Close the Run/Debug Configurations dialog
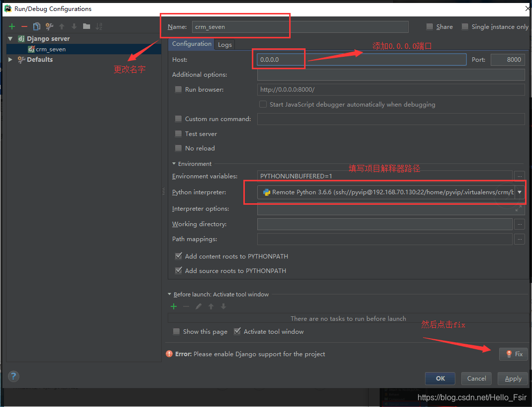Screen dimensions: 532x407 point(528,8)
